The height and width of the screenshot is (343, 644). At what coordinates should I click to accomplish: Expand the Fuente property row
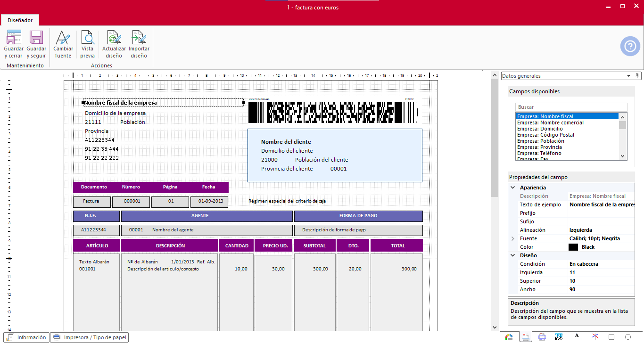(x=513, y=238)
